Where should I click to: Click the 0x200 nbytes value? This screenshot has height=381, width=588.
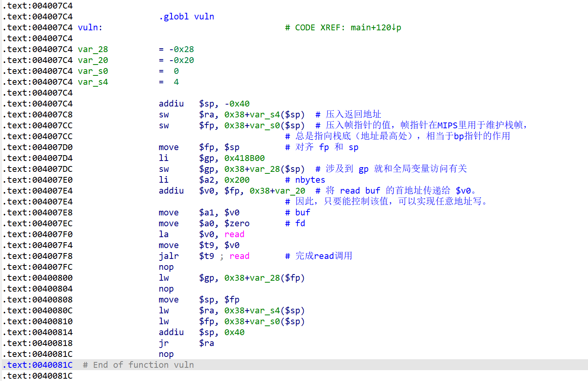pos(237,180)
